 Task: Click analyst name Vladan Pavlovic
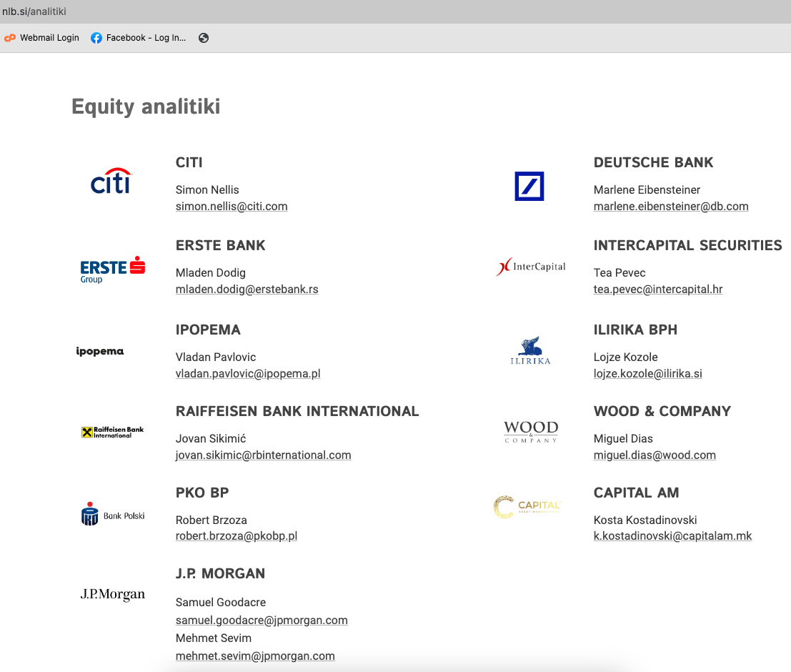[215, 357]
